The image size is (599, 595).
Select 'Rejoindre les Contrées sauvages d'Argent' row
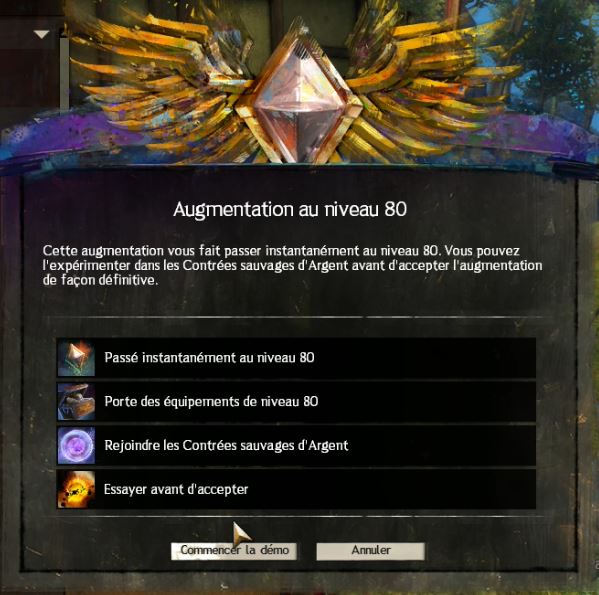(x=296, y=446)
